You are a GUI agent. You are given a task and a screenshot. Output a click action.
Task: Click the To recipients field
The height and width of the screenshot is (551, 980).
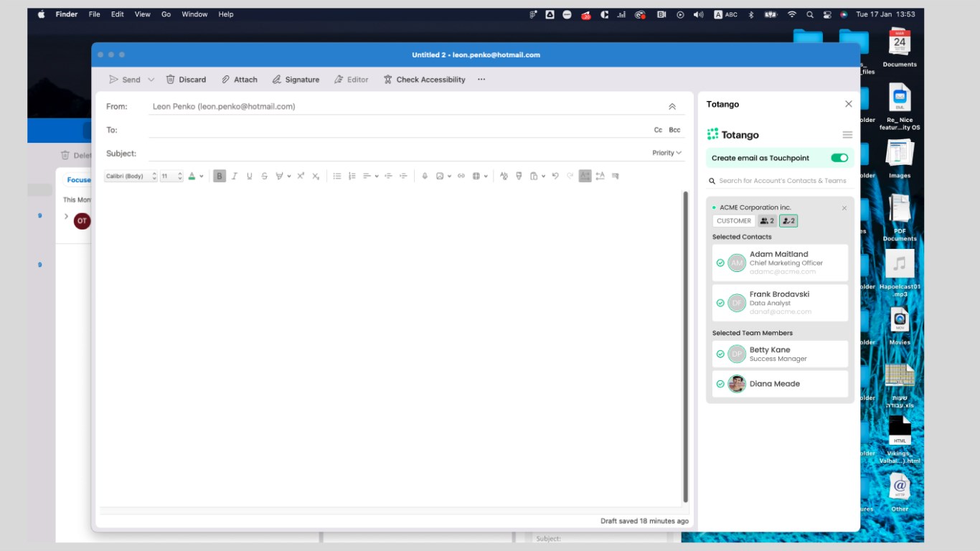click(x=398, y=130)
